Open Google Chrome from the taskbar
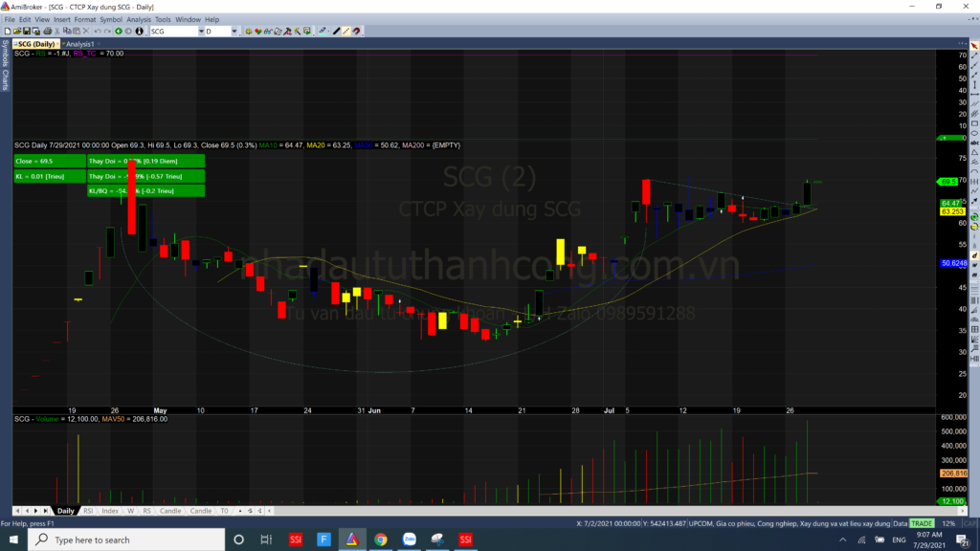Viewport: 980px width, 551px height. (380, 540)
